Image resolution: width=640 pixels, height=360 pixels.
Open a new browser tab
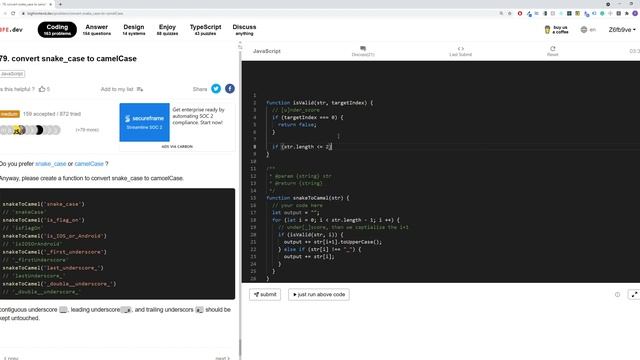60,4
